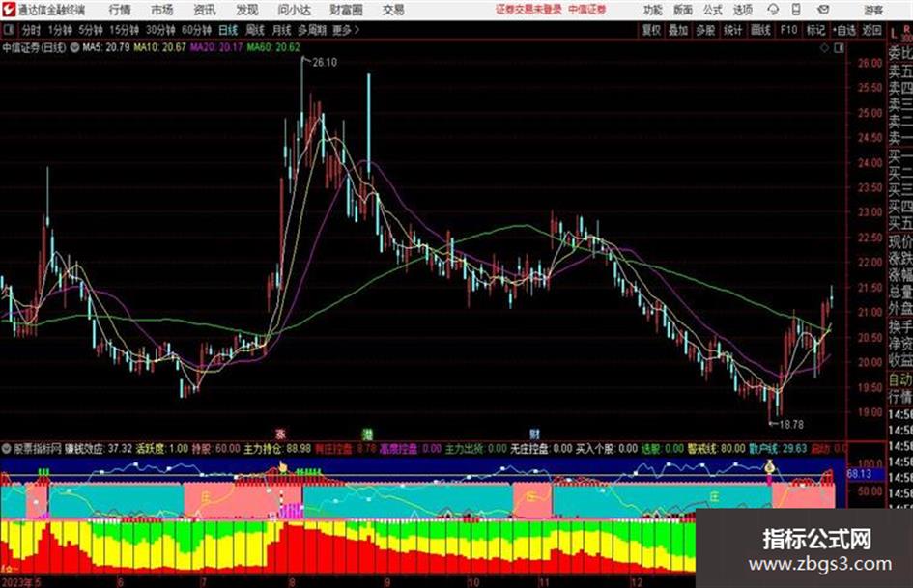This screenshot has width=913, height=588.
Task: Select the 60分钟 period
Action: (x=197, y=30)
